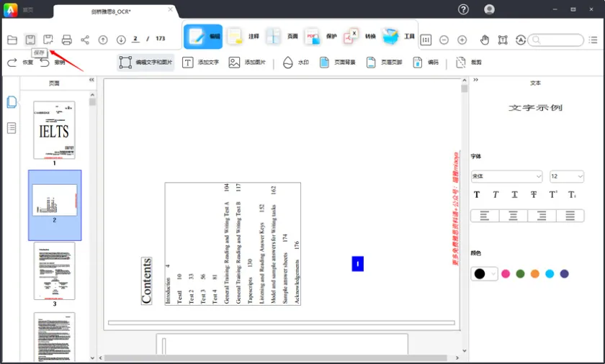Pick the pink color swatch

pyautogui.click(x=506, y=274)
